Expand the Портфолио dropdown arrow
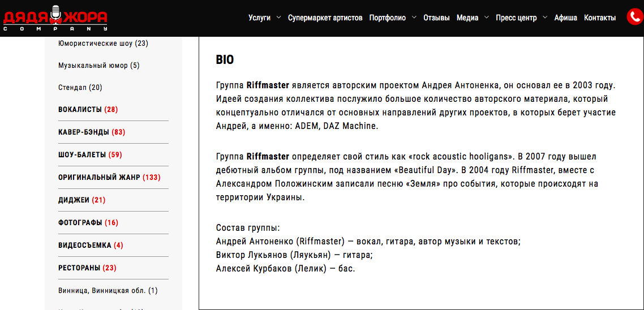This screenshot has width=644, height=310. tap(414, 18)
